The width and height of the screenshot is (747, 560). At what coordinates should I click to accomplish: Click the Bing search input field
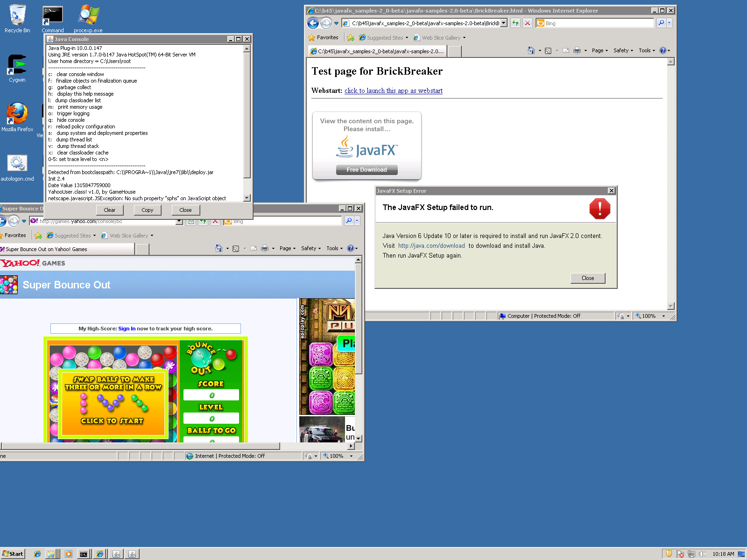click(598, 23)
